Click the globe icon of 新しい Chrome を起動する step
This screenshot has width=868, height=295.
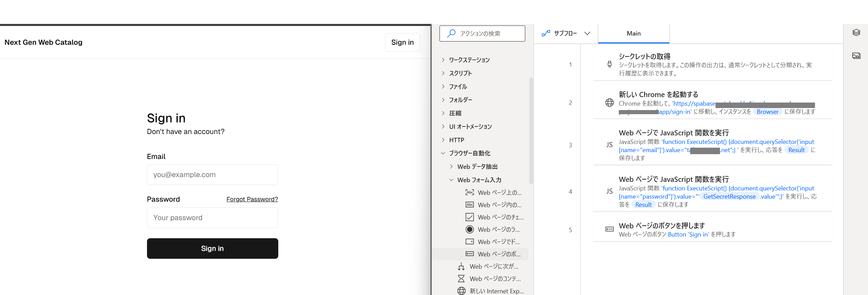(609, 103)
